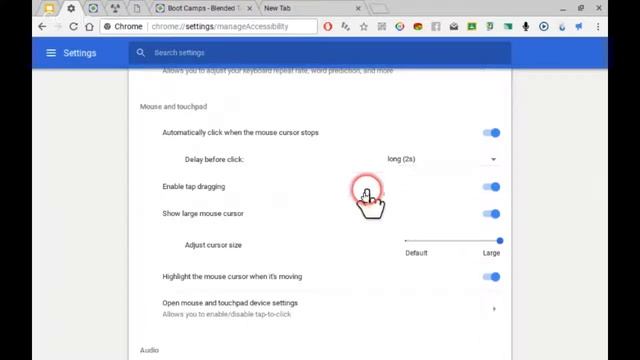Click the gray square extension icon right of the red-orange one

(436, 27)
